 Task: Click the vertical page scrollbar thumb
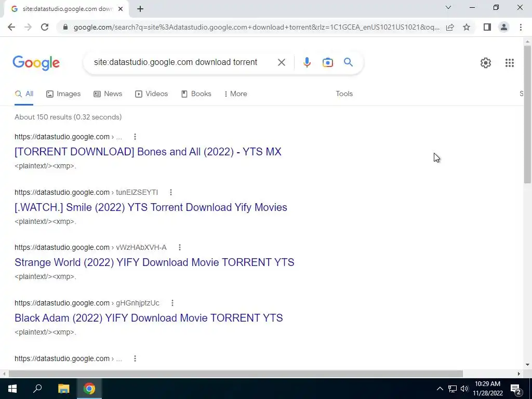[x=527, y=114]
